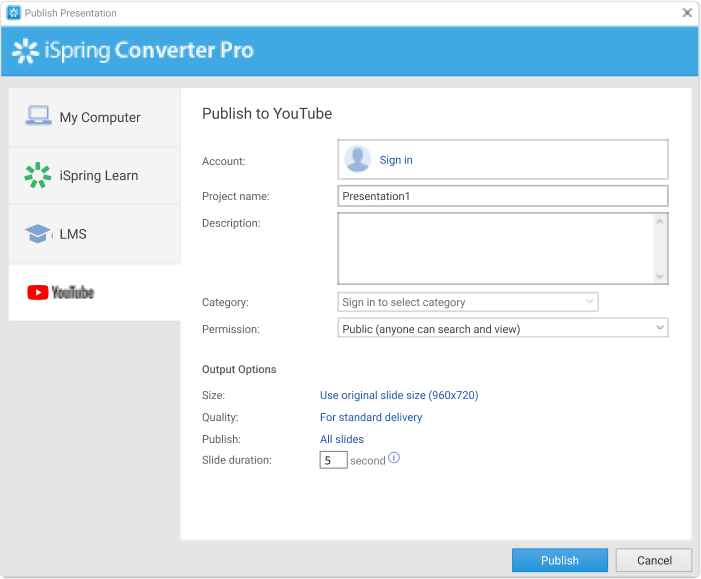Image resolution: width=701 pixels, height=579 pixels.
Task: Open the For standard delivery quality link
Action: [371, 417]
